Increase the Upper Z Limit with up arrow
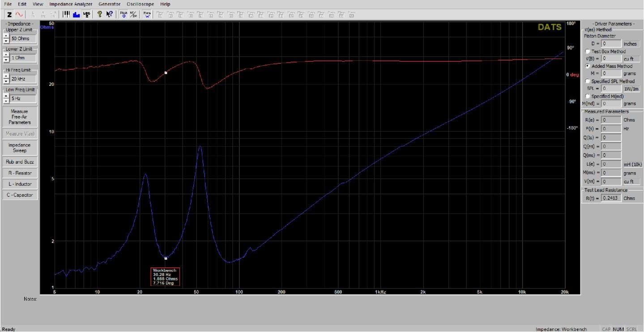This screenshot has height=332, width=644. 6,36
